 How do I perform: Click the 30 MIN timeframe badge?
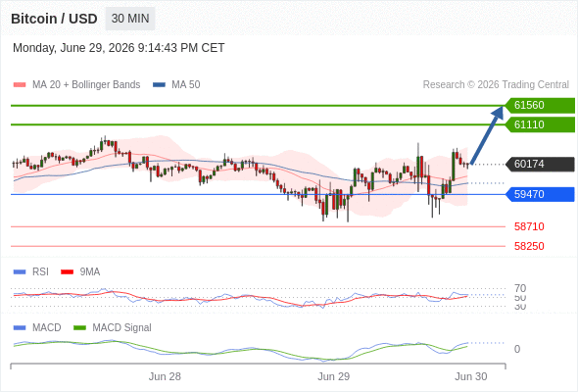click(x=130, y=19)
